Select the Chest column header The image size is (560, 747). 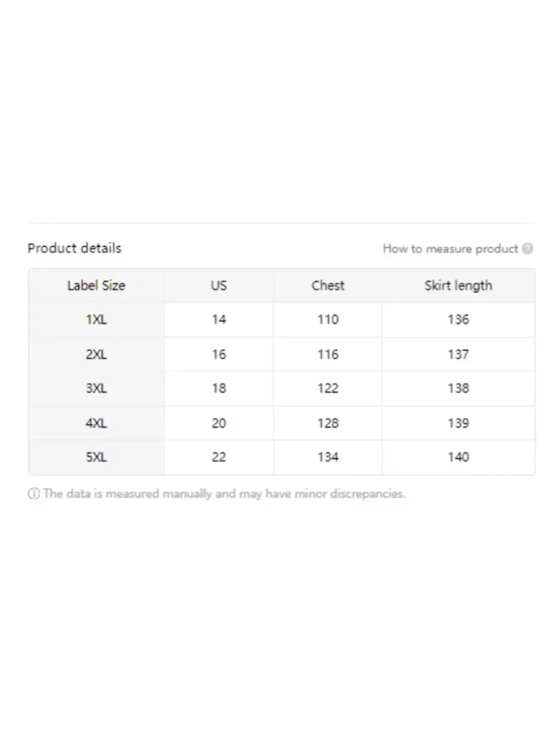coord(328,286)
